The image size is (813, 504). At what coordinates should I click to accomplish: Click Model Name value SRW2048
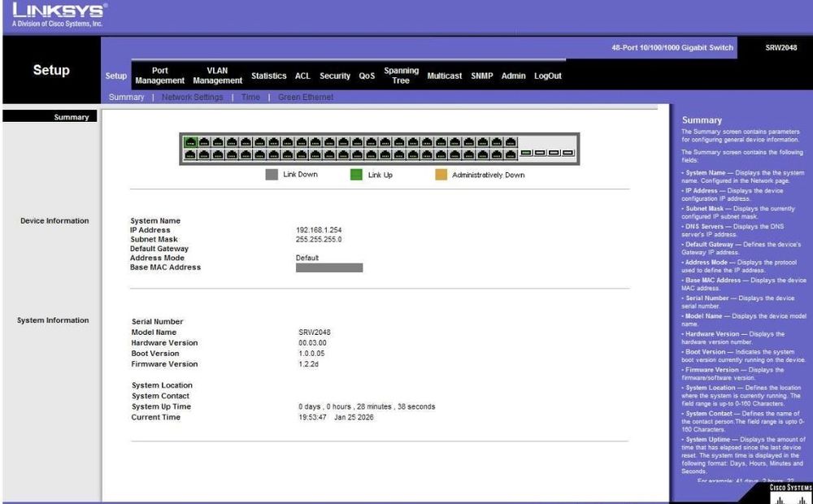pyautogui.click(x=314, y=332)
